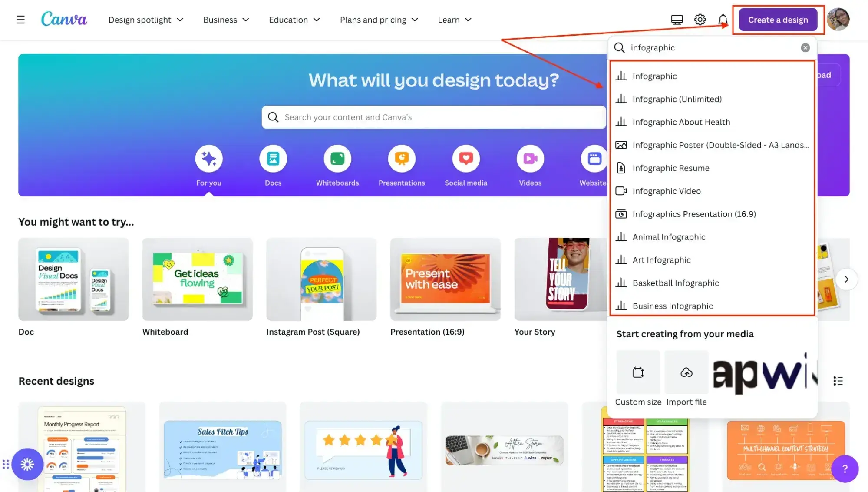Select the Videos category icon

pos(530,158)
